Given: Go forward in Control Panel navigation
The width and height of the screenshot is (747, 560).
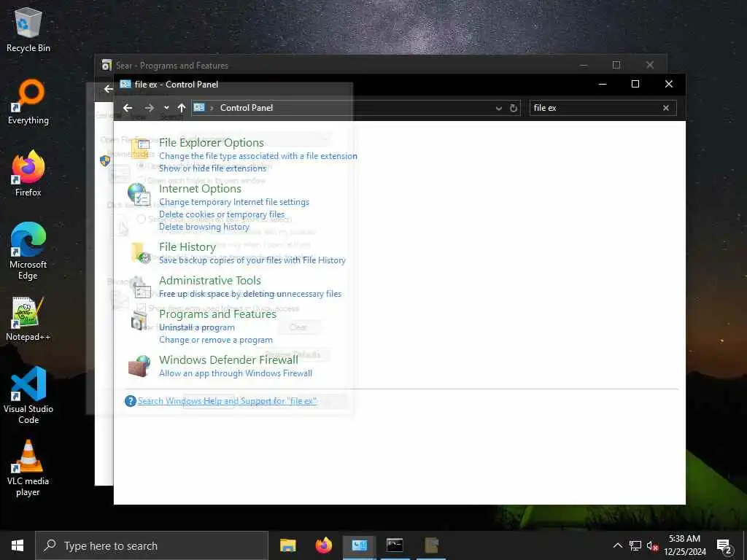Looking at the screenshot, I should (149, 108).
